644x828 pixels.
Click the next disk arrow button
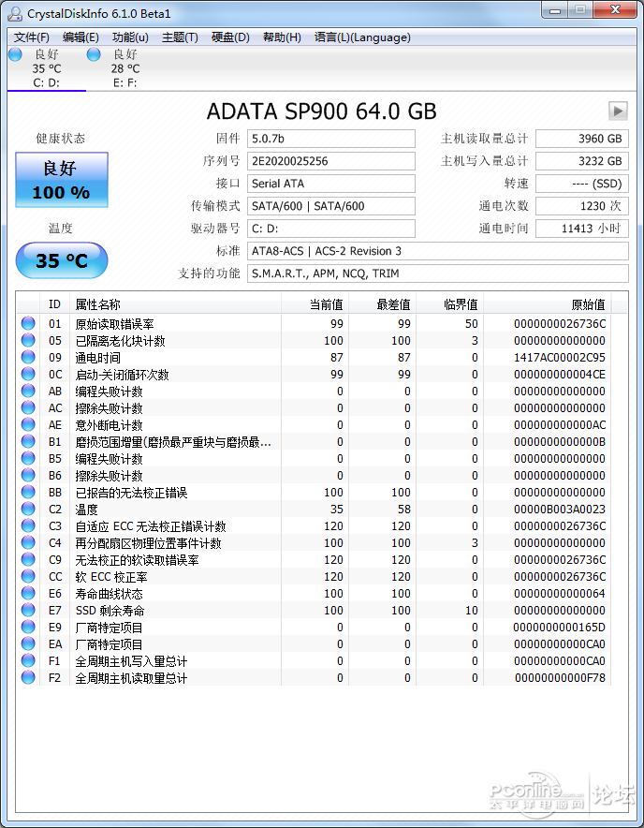click(x=618, y=111)
